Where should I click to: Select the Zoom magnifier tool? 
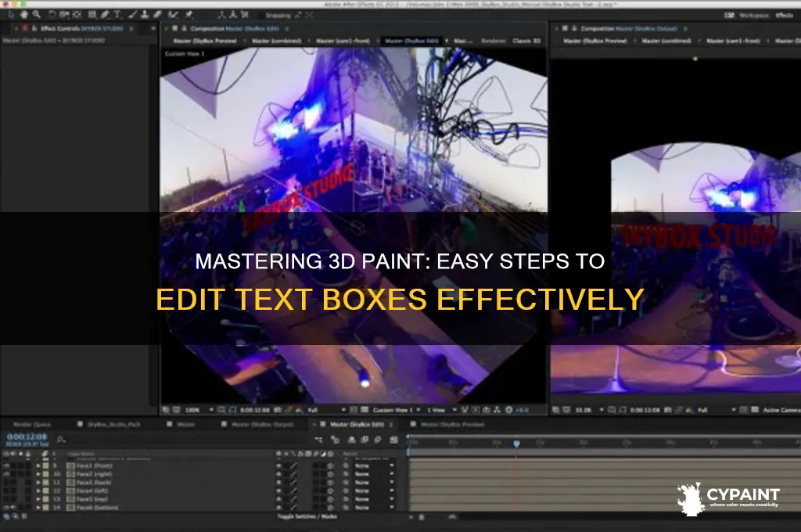click(36, 15)
